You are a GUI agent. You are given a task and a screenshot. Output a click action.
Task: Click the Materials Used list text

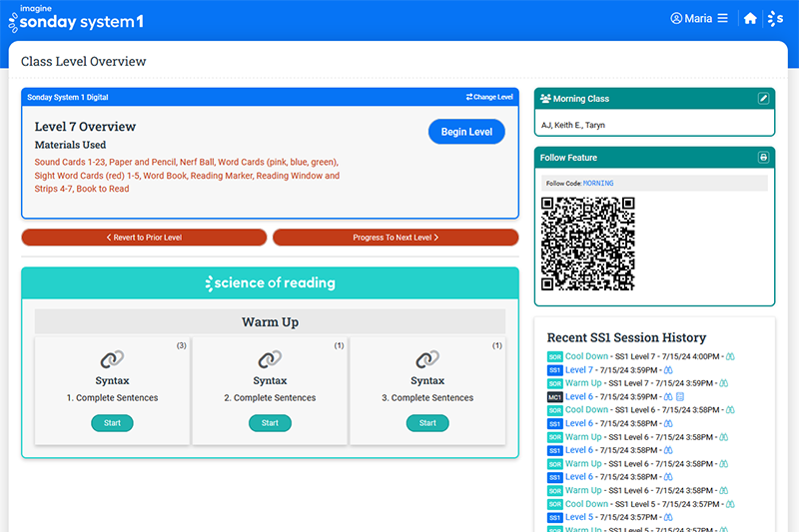click(187, 175)
